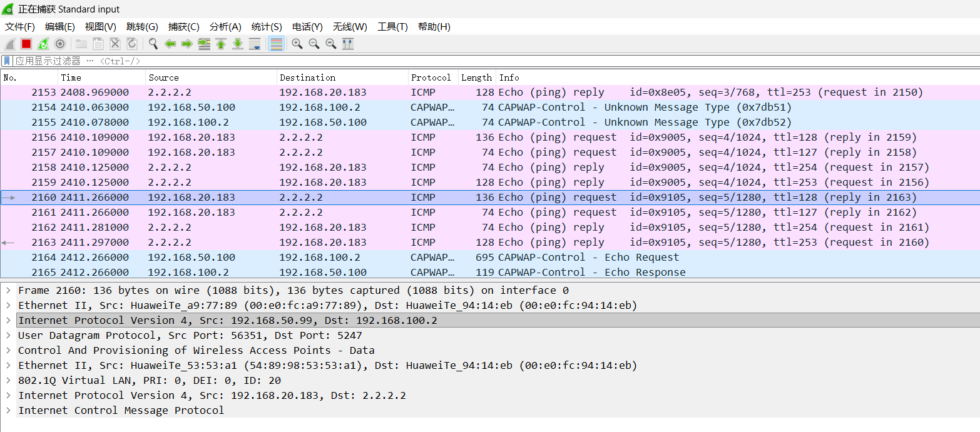Zoom in main window text
The image size is (980, 432).
click(x=297, y=44)
